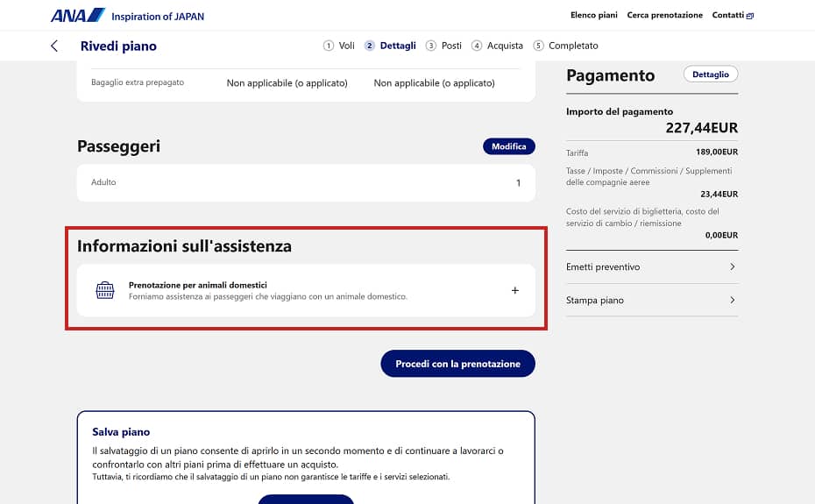
Task: Click the external link icon next to Contatti
Action: pyautogui.click(x=750, y=16)
